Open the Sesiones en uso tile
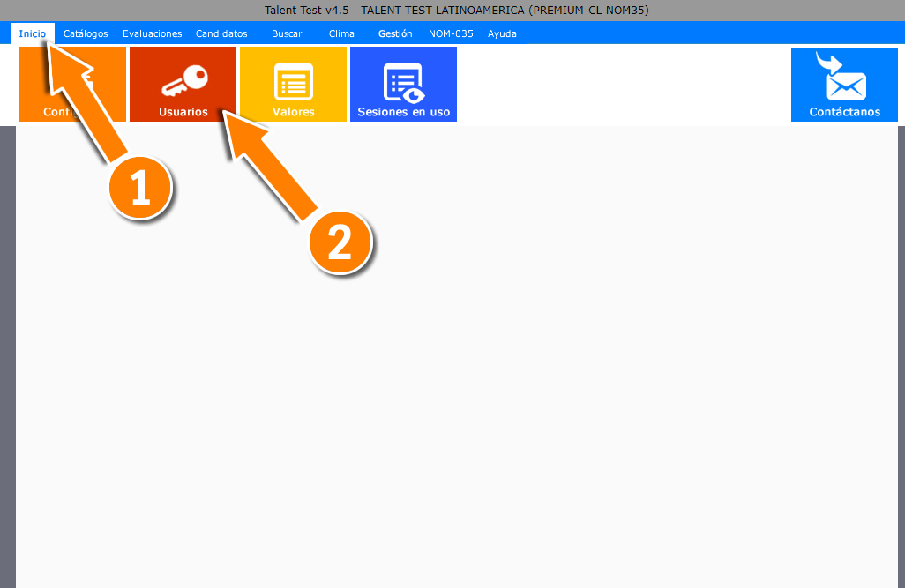 click(x=403, y=85)
